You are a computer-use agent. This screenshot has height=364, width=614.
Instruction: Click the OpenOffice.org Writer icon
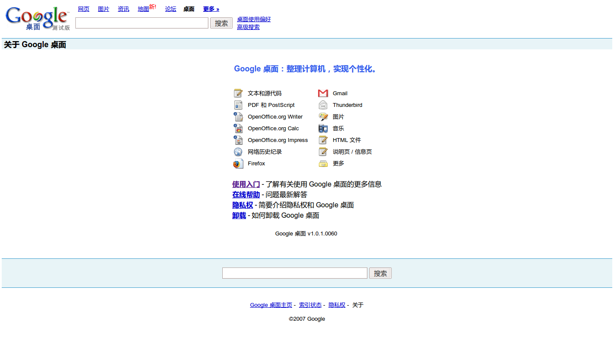(238, 116)
